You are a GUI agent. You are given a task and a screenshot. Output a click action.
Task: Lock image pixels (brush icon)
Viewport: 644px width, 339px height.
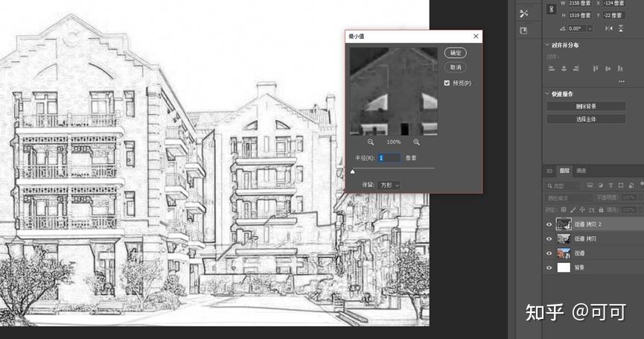click(x=573, y=209)
